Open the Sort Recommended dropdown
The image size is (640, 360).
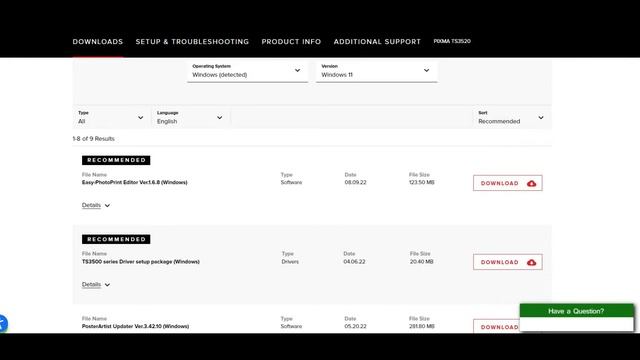[x=511, y=118]
